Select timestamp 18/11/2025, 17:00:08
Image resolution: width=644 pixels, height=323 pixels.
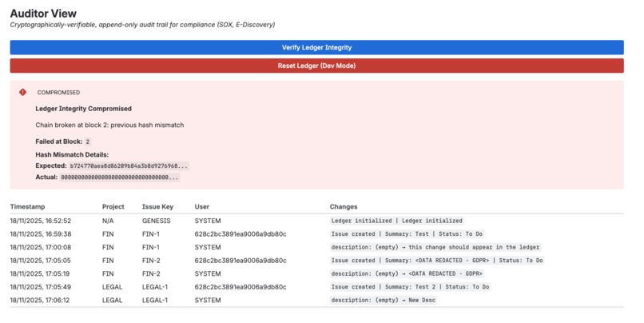coord(41,247)
